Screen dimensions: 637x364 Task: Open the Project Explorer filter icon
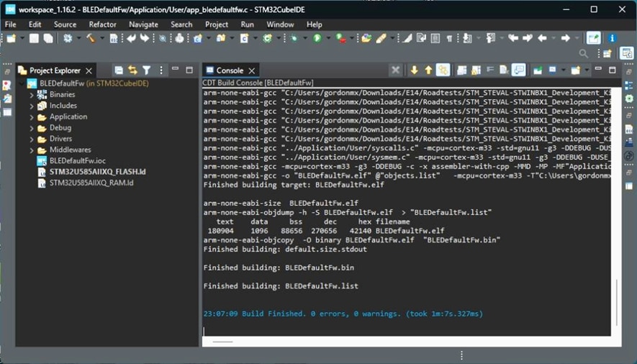point(147,70)
